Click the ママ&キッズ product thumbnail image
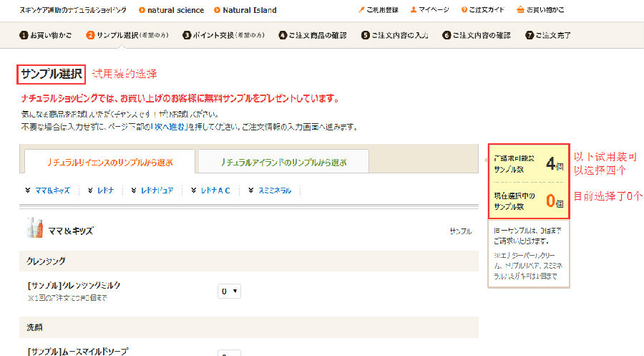This screenshot has height=356, width=644. click(36, 228)
